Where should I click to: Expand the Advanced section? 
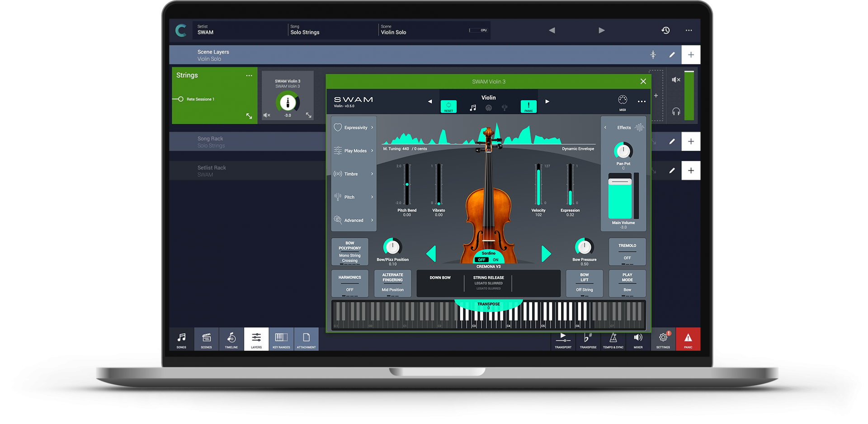click(x=354, y=220)
